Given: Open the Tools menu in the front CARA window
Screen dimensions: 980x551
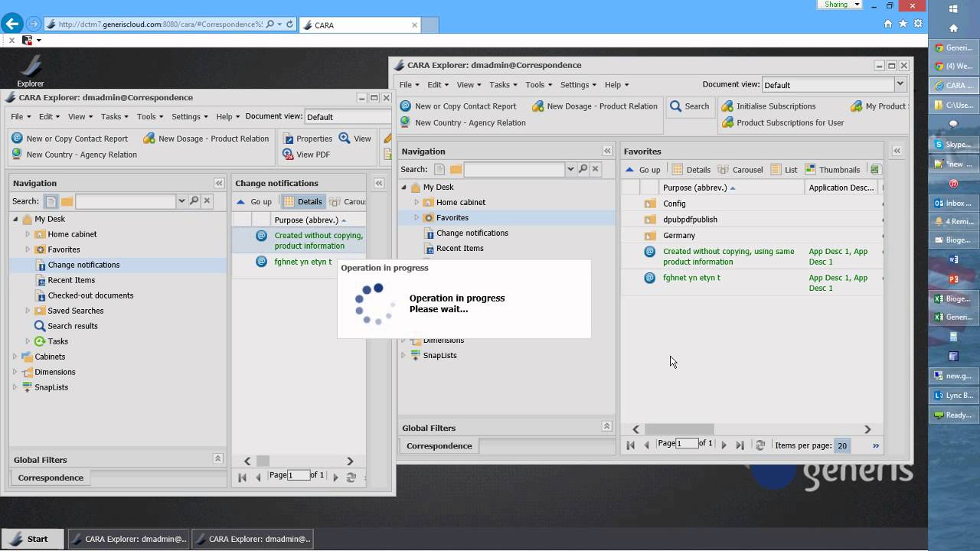Looking at the screenshot, I should coord(538,84).
